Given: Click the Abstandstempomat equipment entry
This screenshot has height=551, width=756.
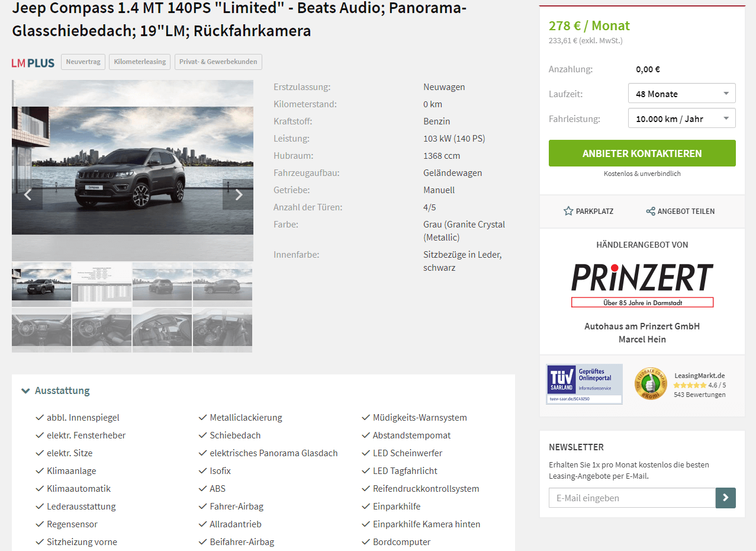Looking at the screenshot, I should 411,435.
